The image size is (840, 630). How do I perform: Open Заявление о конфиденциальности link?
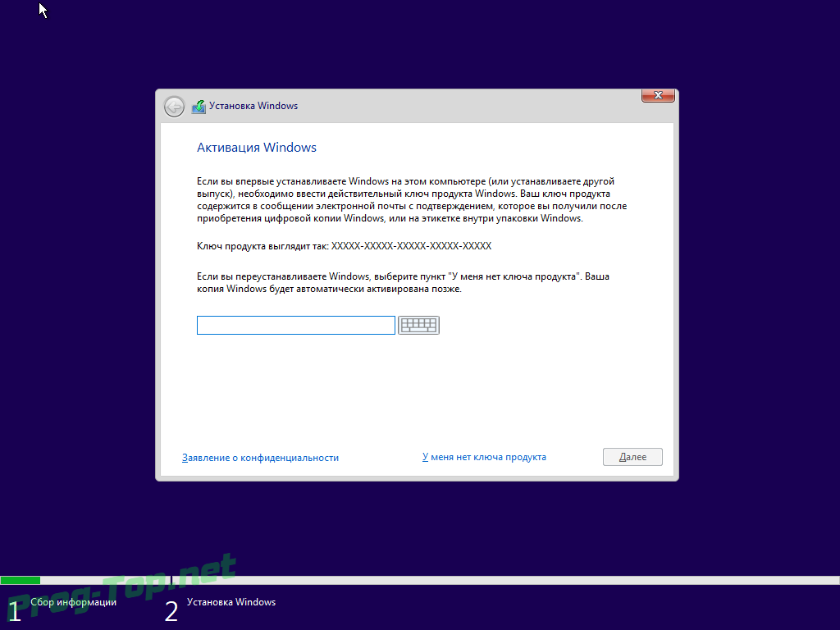point(260,458)
